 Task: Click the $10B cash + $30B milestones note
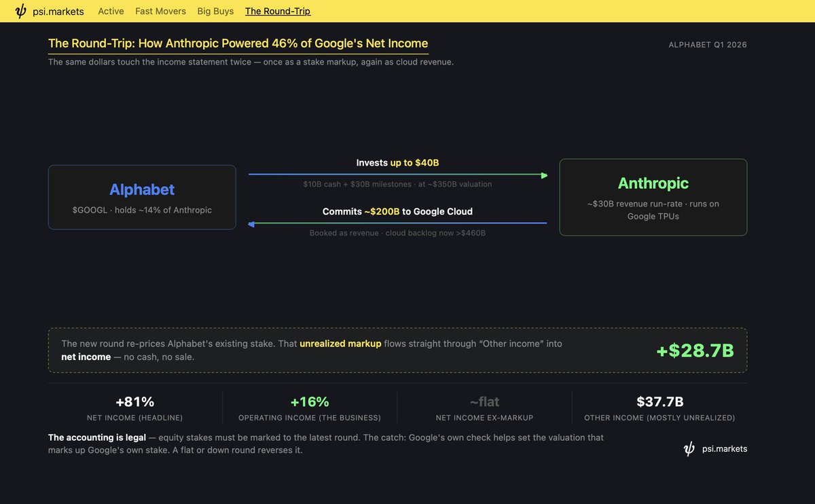click(x=398, y=184)
